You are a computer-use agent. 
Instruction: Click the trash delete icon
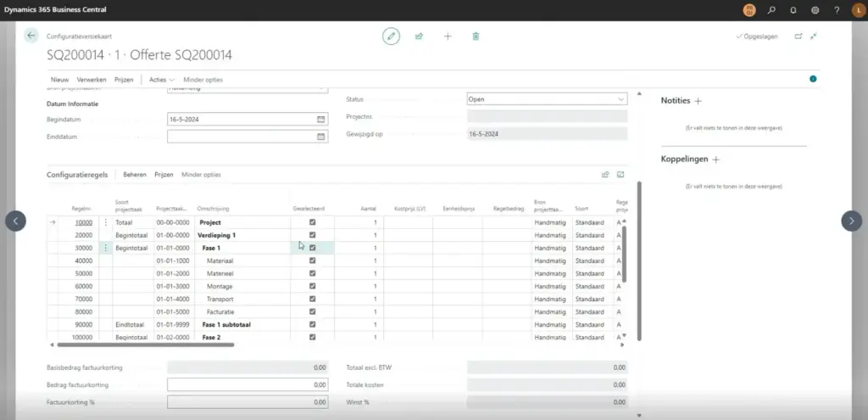476,36
